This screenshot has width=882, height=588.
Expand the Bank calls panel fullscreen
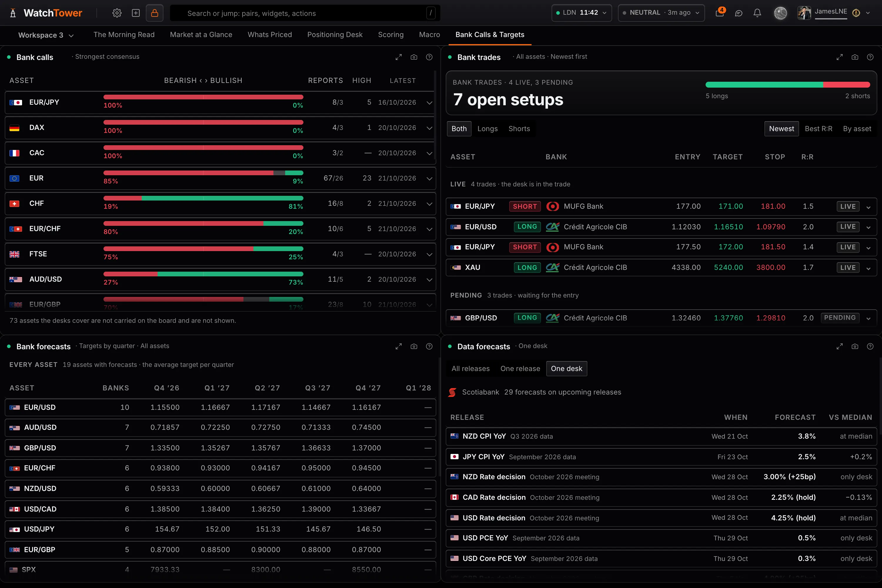click(x=399, y=57)
